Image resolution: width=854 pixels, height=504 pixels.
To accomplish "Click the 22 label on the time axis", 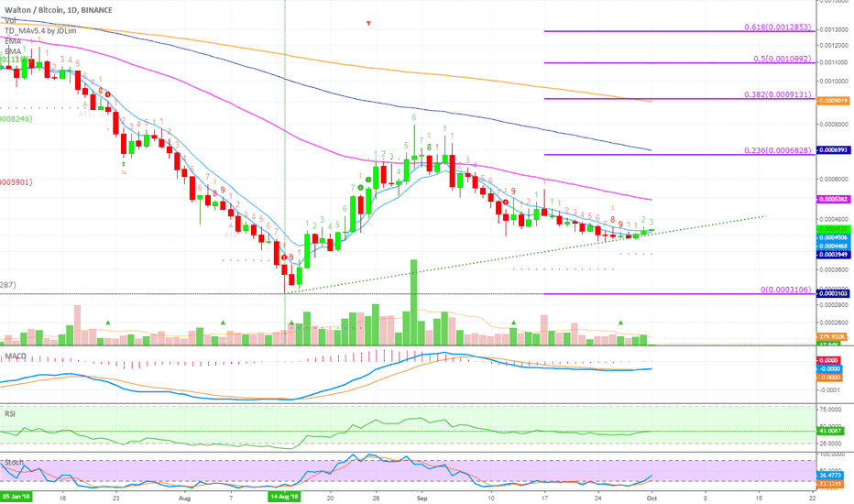I will coord(812,498).
